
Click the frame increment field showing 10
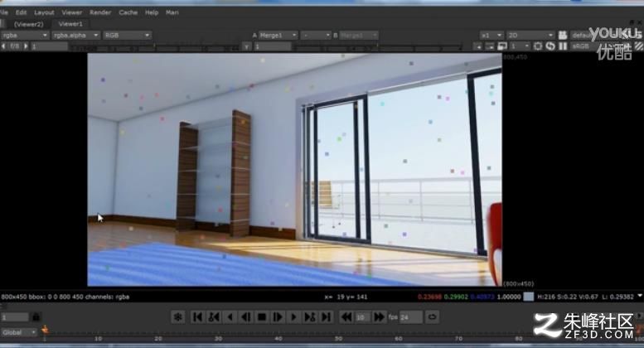tap(362, 317)
